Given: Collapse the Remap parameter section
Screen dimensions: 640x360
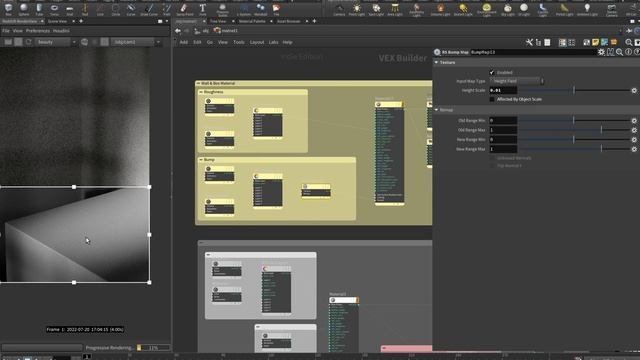Looking at the screenshot, I should click(436, 110).
